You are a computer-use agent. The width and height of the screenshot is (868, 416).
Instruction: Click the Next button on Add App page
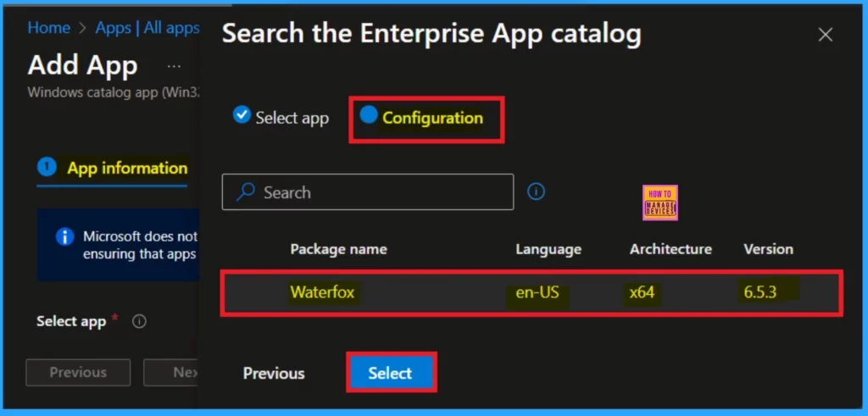pos(171,372)
